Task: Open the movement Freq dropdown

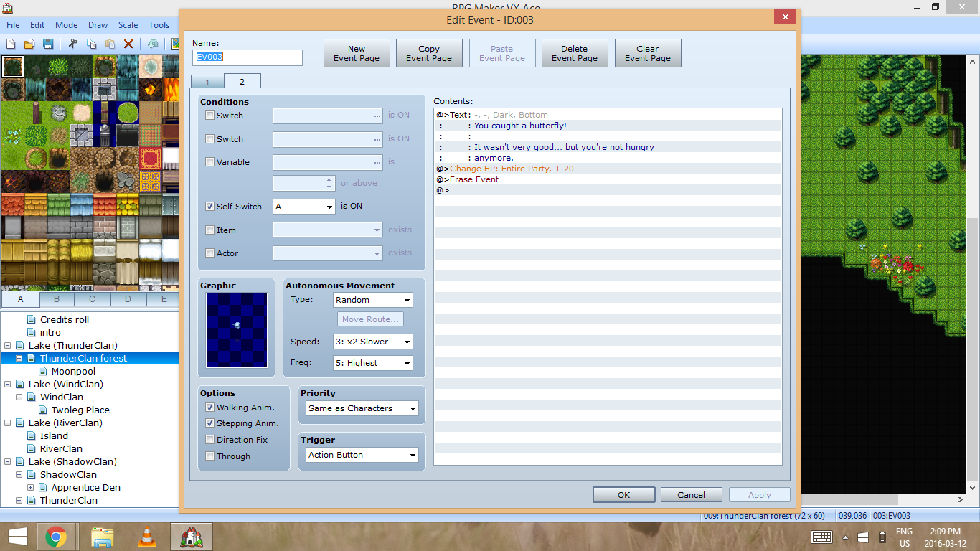Action: pyautogui.click(x=372, y=363)
